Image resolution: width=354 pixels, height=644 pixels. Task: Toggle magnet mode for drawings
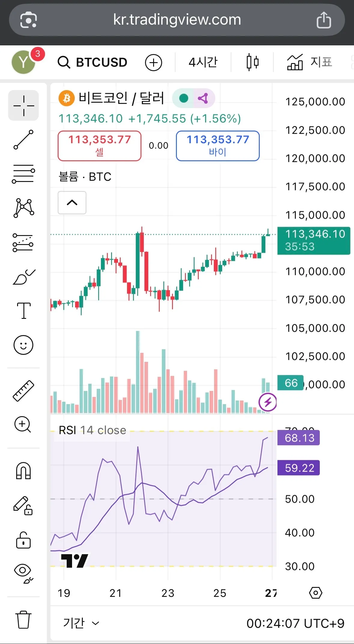tap(23, 471)
